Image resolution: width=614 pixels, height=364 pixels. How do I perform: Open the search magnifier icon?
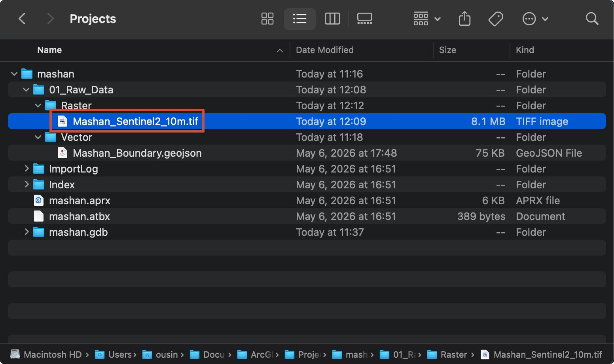[592, 19]
